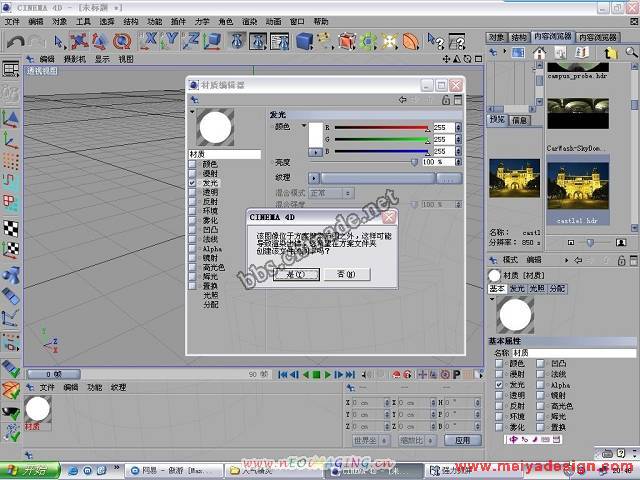Click the Undo arrow in the toolbar
The width and height of the screenshot is (640, 480).
tap(16, 42)
